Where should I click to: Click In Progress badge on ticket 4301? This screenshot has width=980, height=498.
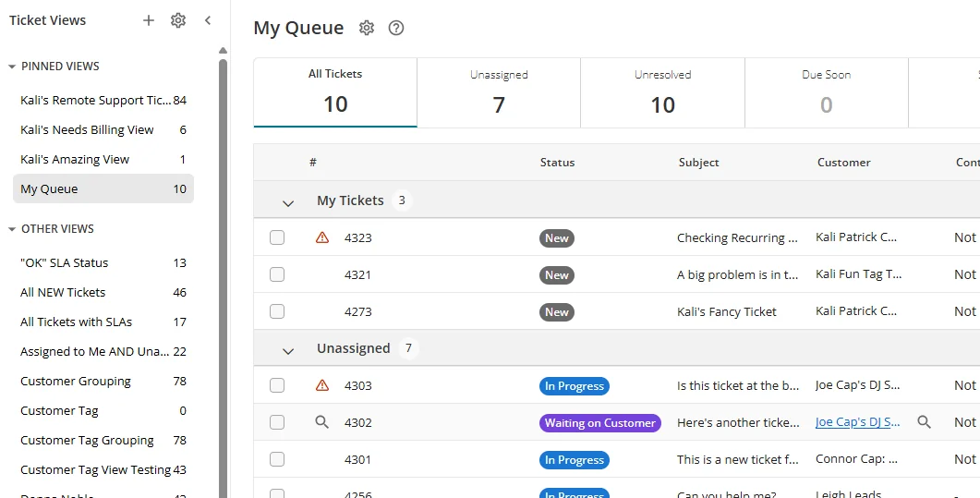575,460
